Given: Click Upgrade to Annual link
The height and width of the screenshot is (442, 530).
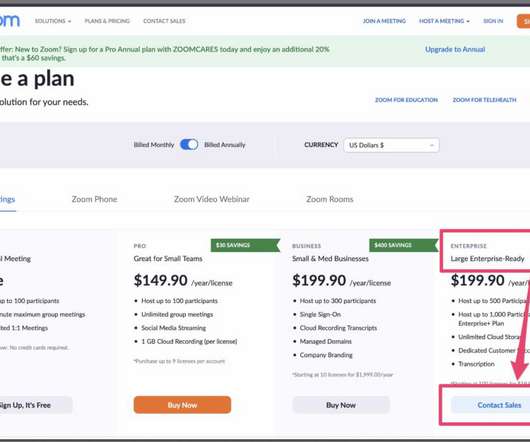Looking at the screenshot, I should coord(455,49).
